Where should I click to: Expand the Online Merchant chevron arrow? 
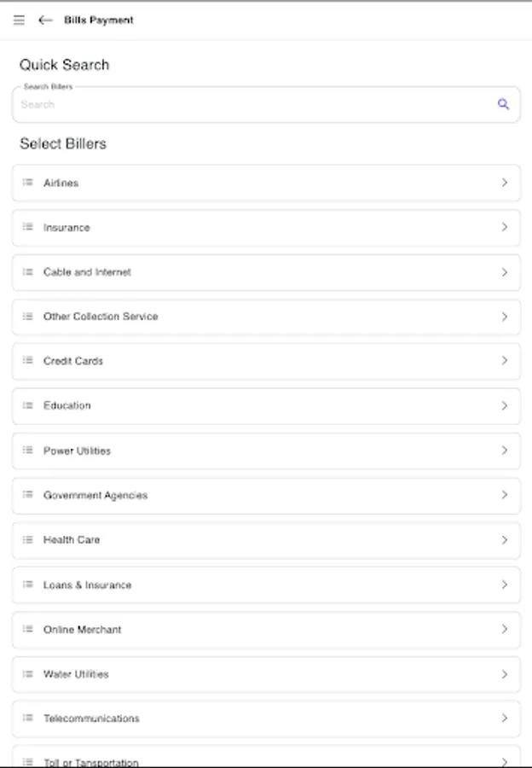click(x=505, y=629)
